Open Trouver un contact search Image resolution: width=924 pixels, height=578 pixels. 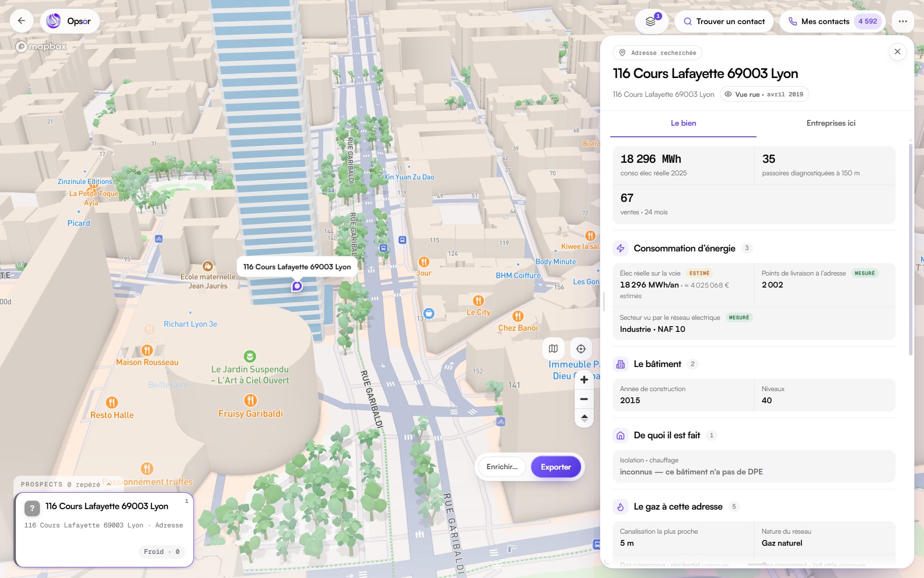tap(724, 21)
